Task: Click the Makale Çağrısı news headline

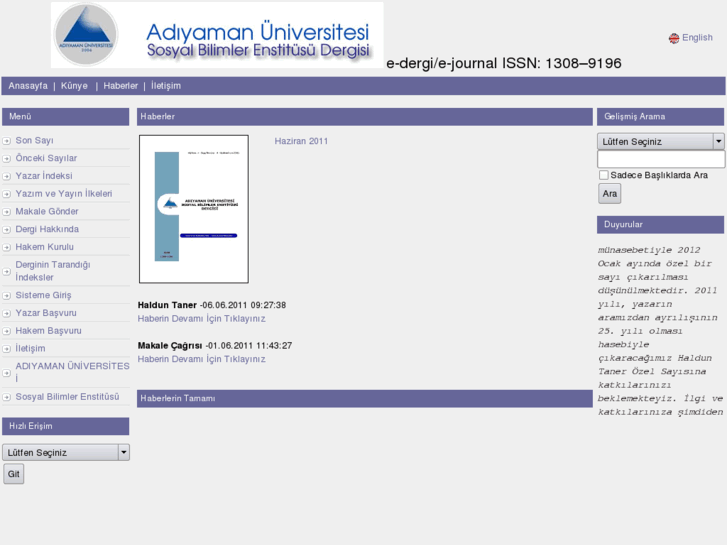Action: (170, 346)
